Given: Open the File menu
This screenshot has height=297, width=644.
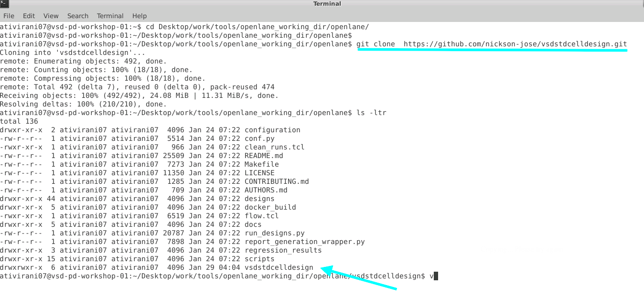Looking at the screenshot, I should point(9,15).
